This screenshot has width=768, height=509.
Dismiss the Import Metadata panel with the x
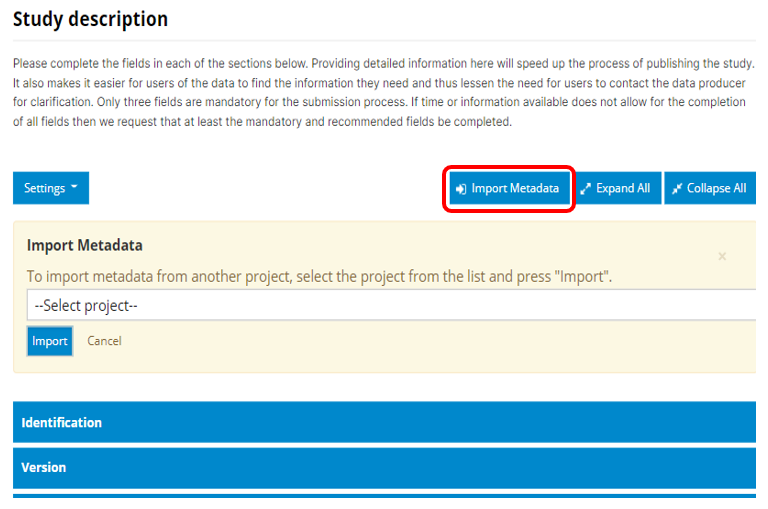(x=722, y=256)
